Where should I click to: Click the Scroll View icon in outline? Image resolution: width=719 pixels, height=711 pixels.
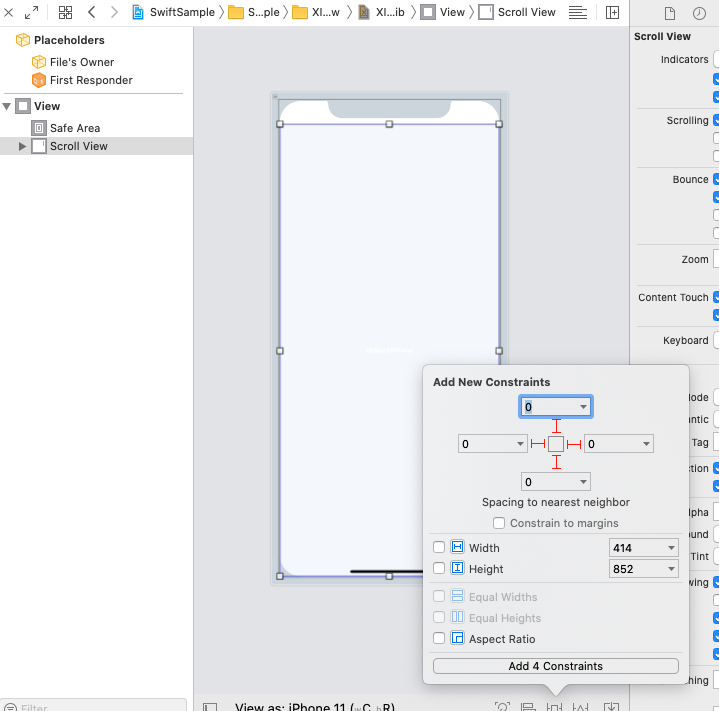pos(39,146)
